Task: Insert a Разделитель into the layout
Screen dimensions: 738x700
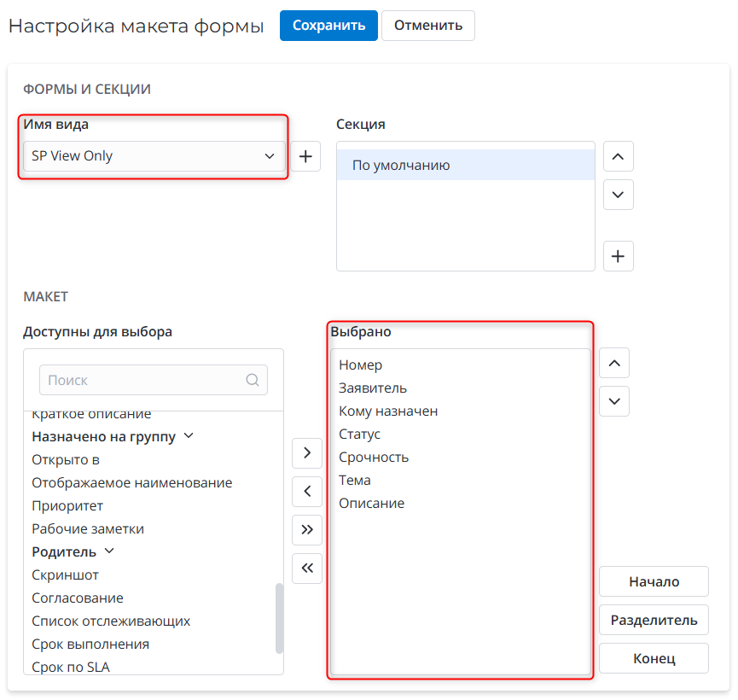Action: tap(654, 620)
